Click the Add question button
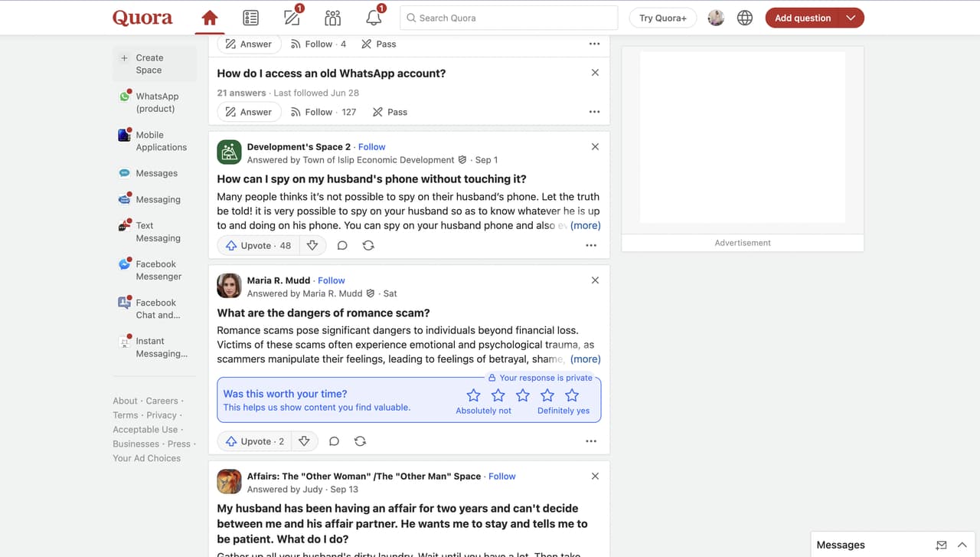980x557 pixels. pyautogui.click(x=802, y=18)
